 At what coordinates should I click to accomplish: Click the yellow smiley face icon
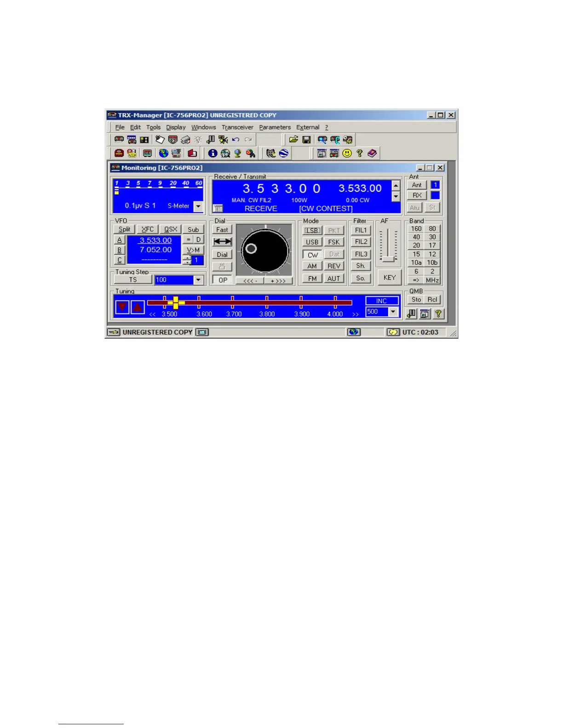pyautogui.click(x=347, y=153)
